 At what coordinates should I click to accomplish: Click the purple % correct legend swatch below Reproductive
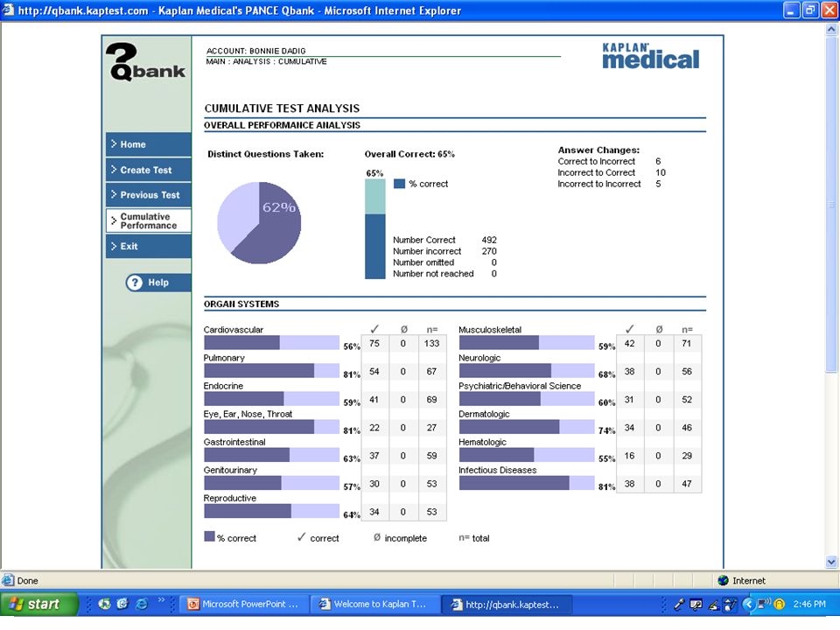(x=209, y=536)
